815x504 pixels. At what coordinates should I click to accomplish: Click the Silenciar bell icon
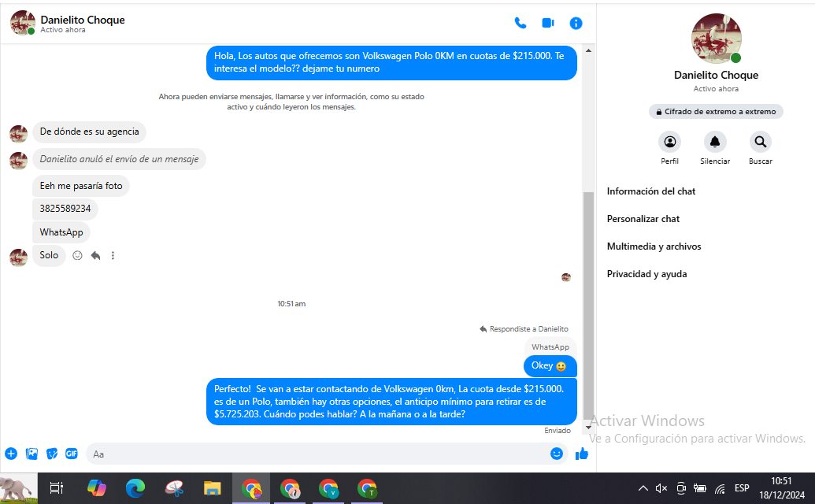pos(715,143)
